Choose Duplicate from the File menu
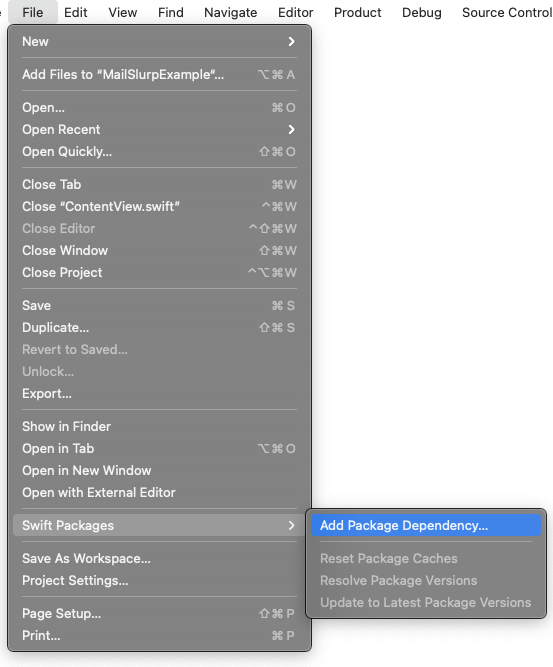 159,328
